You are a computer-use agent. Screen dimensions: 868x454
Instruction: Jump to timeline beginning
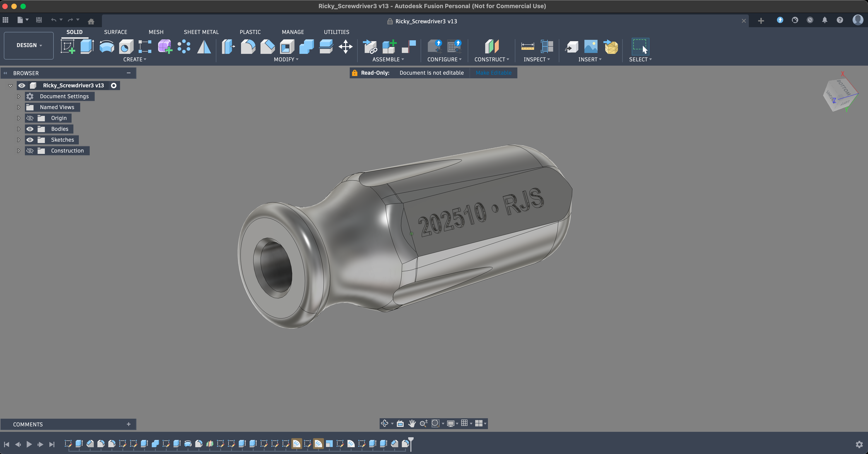[6, 444]
